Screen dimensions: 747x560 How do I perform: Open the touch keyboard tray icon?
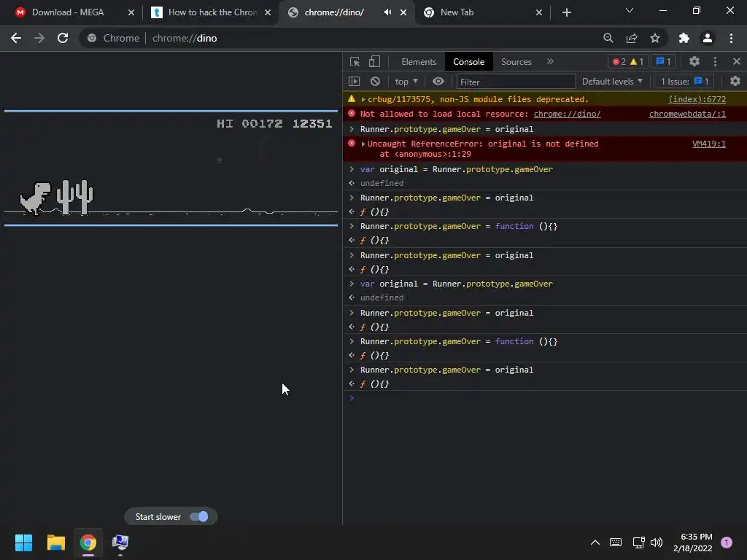coord(616,542)
